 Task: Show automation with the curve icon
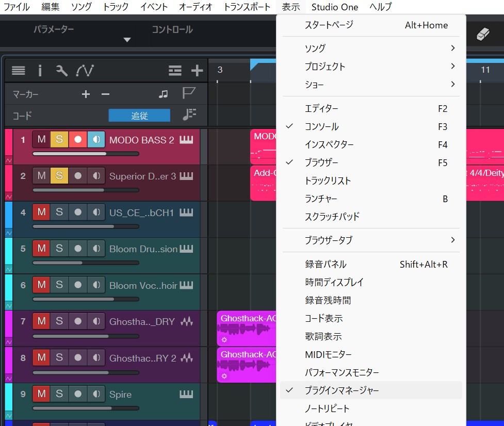coord(85,71)
